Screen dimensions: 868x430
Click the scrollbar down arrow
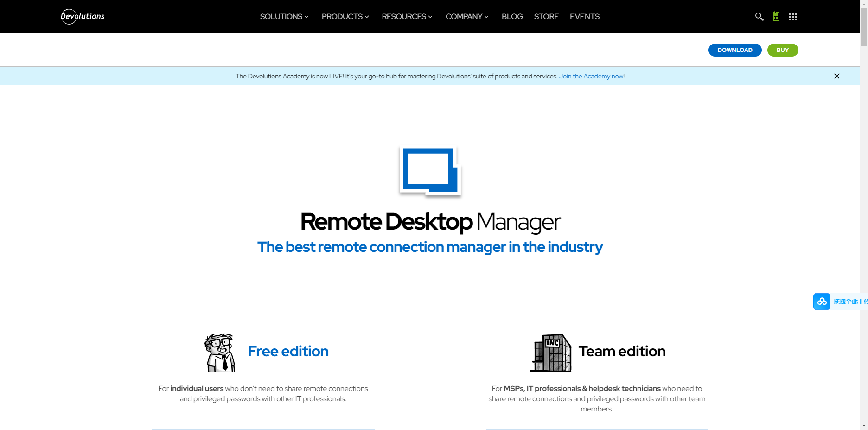(x=864, y=426)
